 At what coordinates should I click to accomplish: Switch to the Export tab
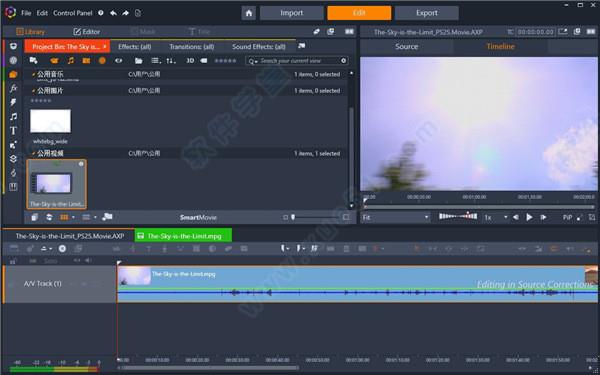[427, 13]
